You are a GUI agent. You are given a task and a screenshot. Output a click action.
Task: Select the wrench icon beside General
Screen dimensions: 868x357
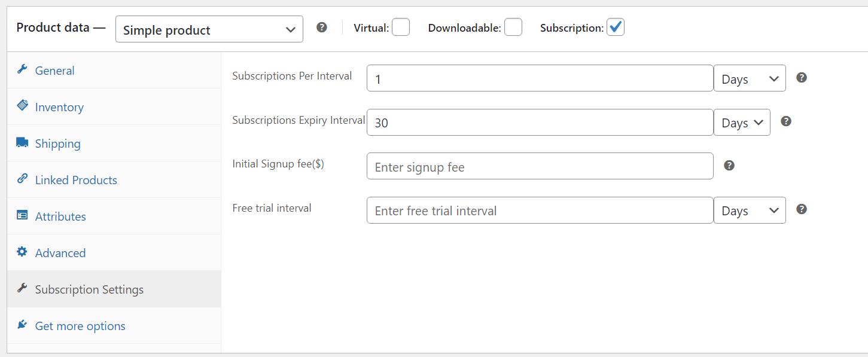tap(22, 70)
